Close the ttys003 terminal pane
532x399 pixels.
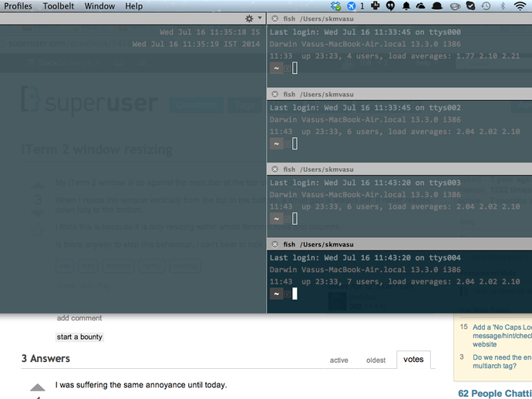274,169
